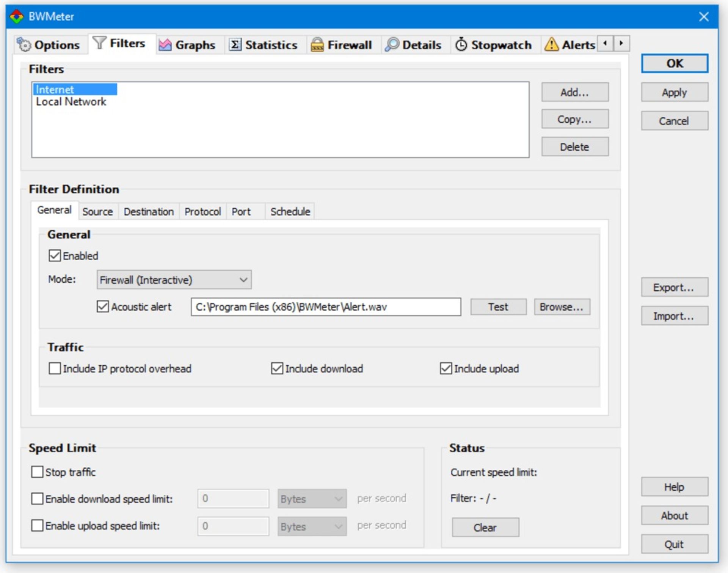Click the upload speed limit value field
The width and height of the screenshot is (728, 573).
pyautogui.click(x=233, y=526)
